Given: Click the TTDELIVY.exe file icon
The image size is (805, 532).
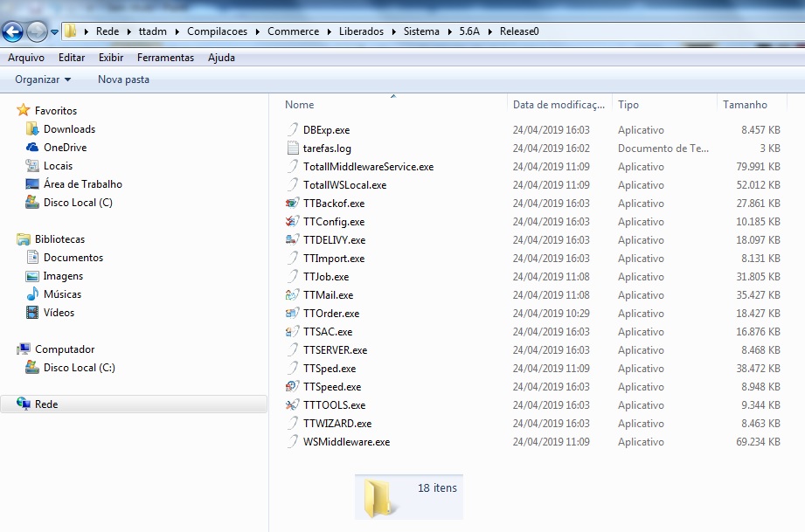Looking at the screenshot, I should click(x=292, y=240).
